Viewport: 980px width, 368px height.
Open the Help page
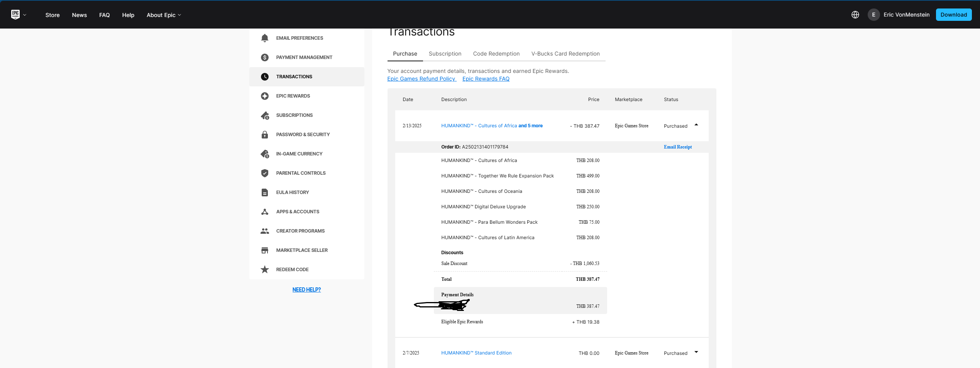128,15
